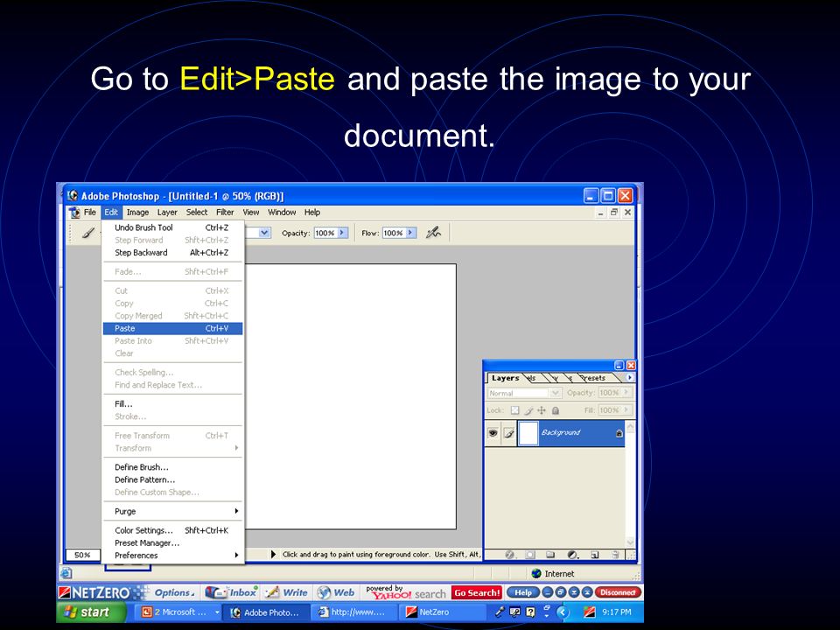Click the 50% zoom field in status bar
Viewport: 840px width, 630px height.
[82, 555]
